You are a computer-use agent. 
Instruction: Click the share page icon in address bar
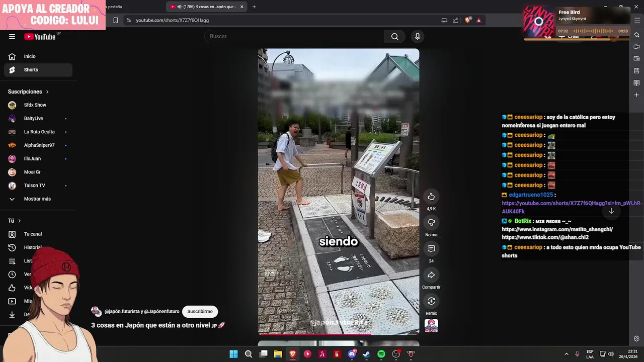point(455,20)
